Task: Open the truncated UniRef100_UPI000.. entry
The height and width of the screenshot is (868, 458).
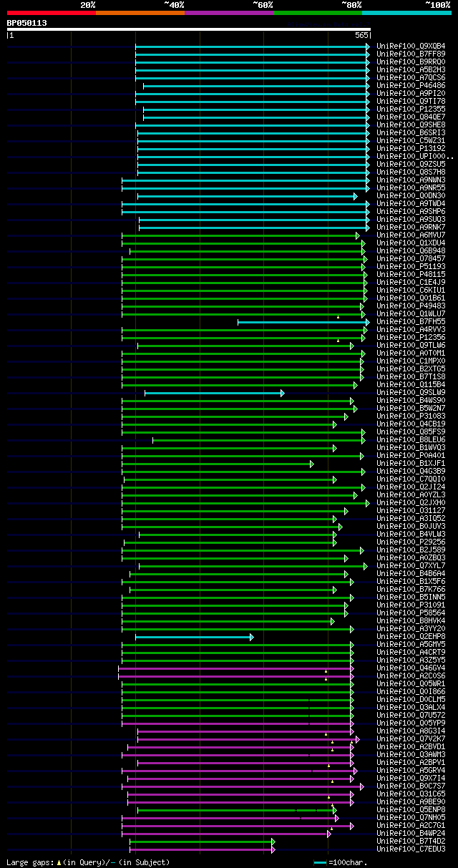Action: coord(415,157)
